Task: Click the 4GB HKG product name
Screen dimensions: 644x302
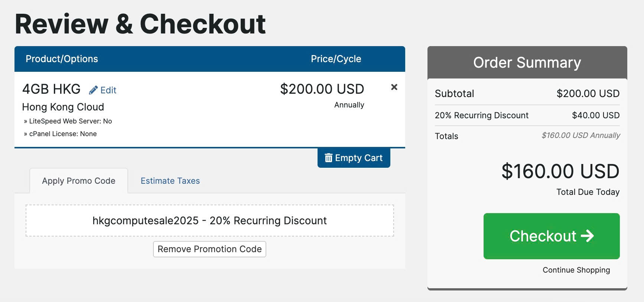Action: [51, 89]
